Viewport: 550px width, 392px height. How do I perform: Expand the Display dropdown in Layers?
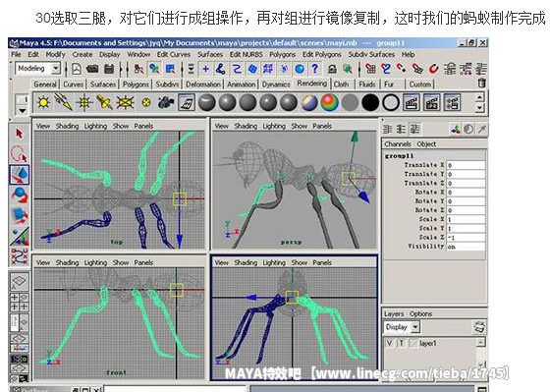415,327
